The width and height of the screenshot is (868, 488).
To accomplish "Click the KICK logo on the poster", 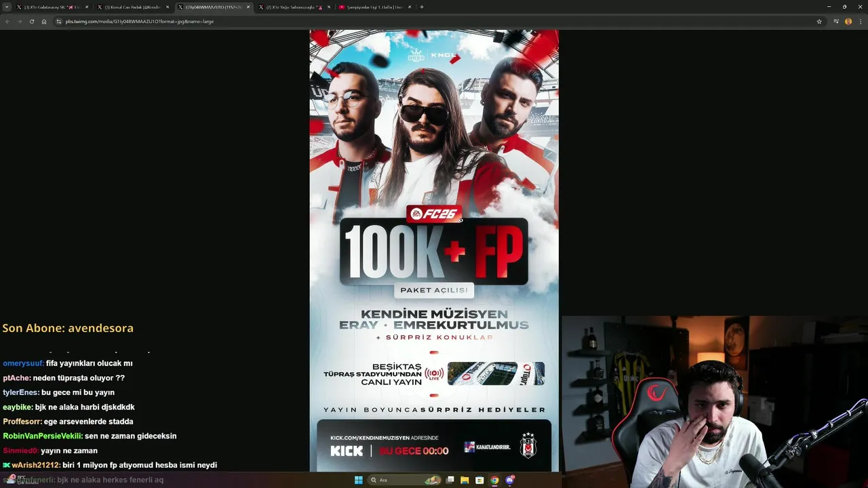I will pyautogui.click(x=347, y=451).
